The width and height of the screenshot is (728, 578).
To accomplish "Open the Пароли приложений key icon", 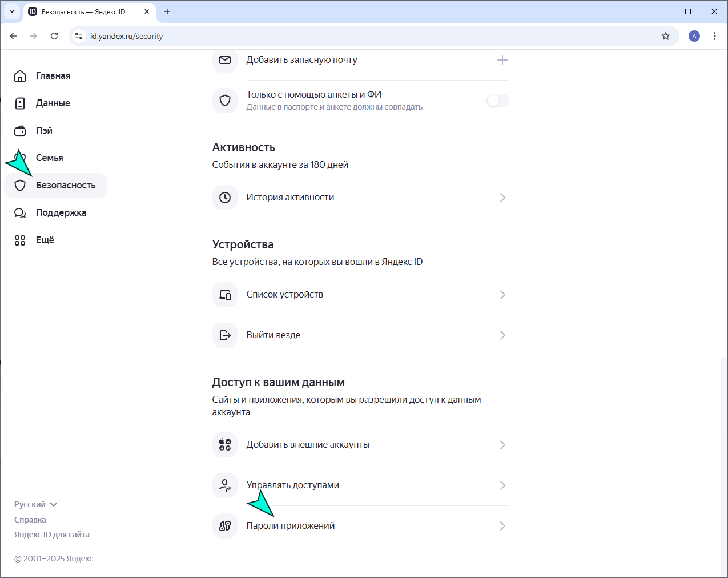I will 225,525.
